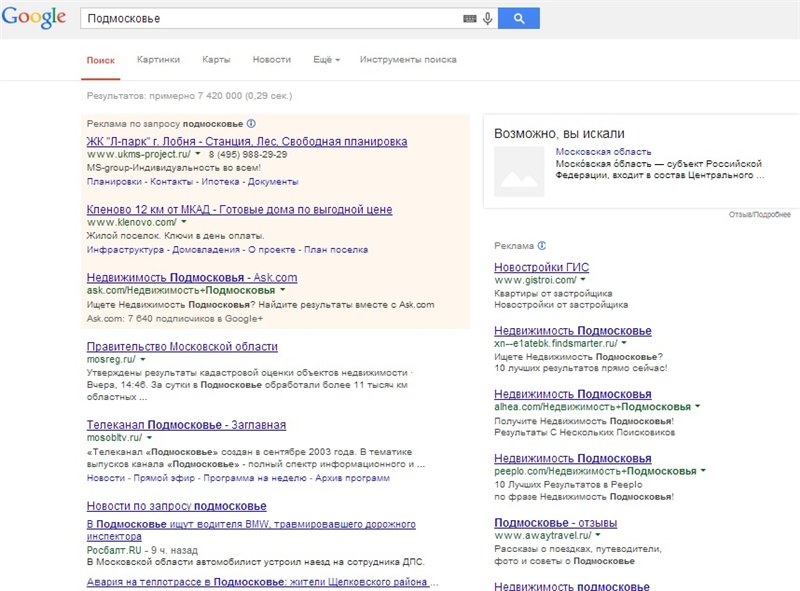Click 'Программа на неделю' sitelink
Viewport: 800px width, 591px height.
pos(255,478)
